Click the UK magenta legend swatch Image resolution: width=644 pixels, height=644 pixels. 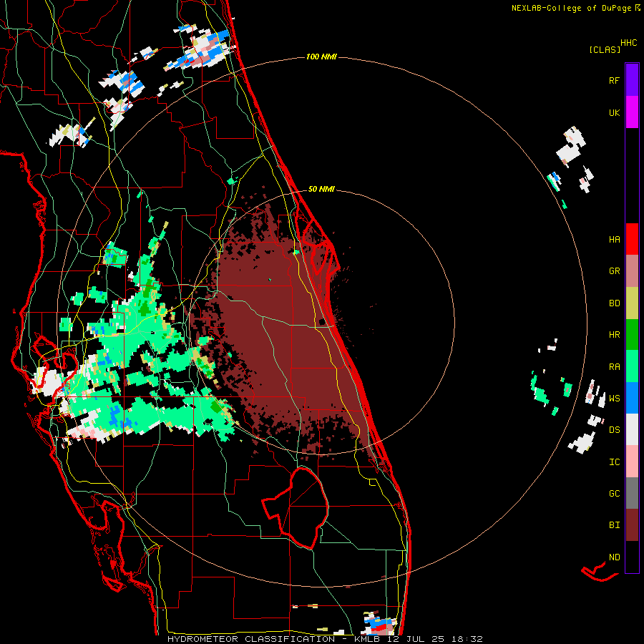tap(632, 112)
